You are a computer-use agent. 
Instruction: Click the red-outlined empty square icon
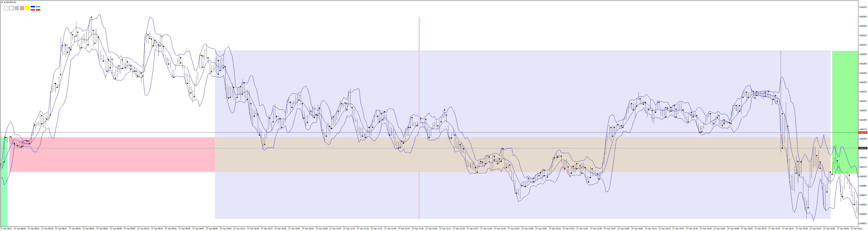point(11,8)
